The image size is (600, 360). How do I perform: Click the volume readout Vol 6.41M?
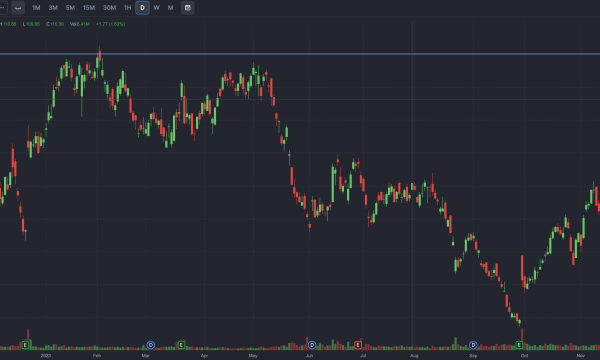coord(80,24)
